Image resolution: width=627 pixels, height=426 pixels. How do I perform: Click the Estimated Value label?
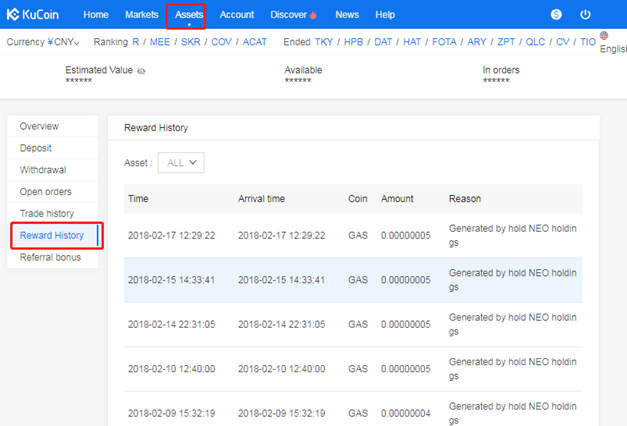(x=99, y=70)
